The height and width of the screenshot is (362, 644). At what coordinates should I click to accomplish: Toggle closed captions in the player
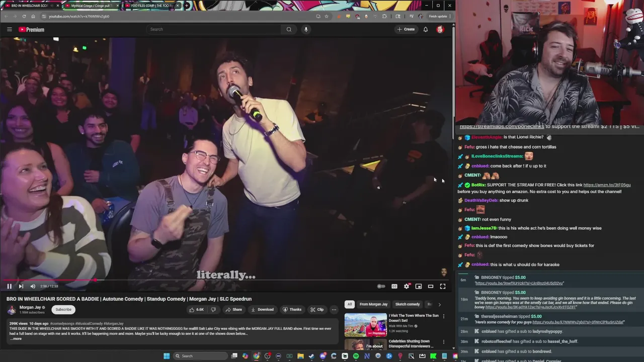coord(394,286)
